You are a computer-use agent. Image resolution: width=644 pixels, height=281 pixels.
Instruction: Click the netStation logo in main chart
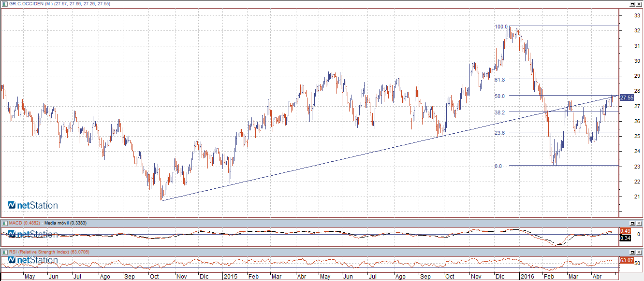(x=33, y=205)
